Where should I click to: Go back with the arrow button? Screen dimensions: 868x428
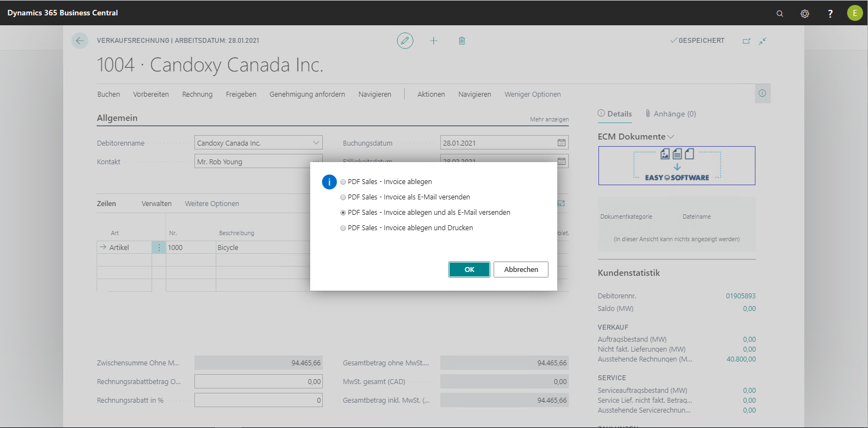80,41
